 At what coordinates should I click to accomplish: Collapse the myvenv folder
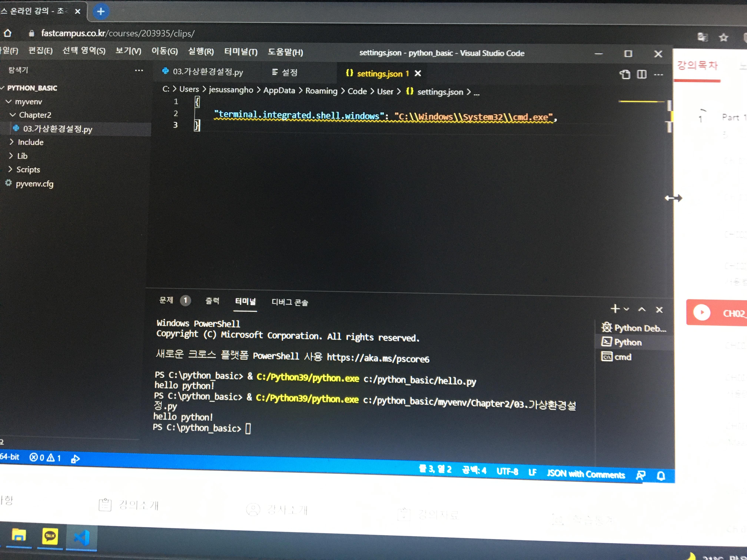pyautogui.click(x=9, y=102)
